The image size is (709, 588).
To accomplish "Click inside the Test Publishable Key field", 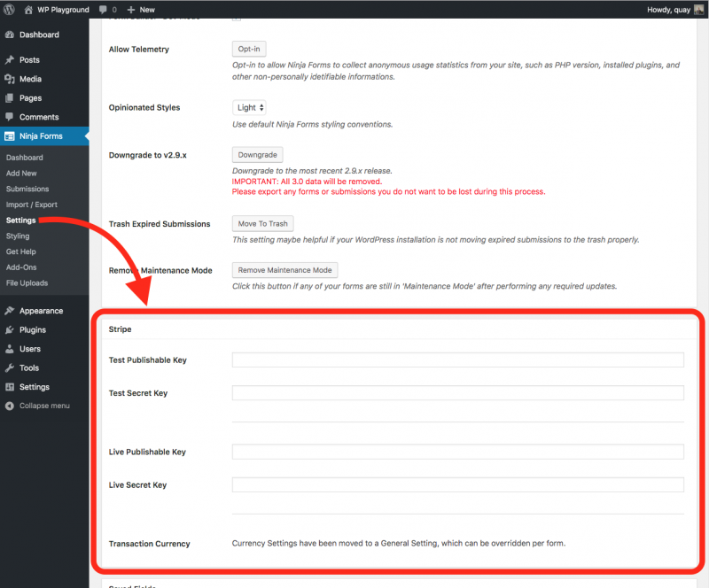I will coord(457,360).
